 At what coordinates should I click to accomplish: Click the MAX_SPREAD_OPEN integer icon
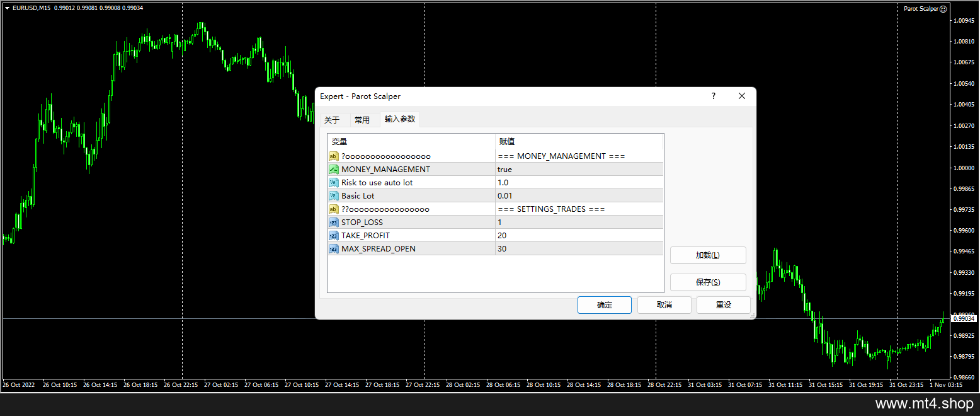pyautogui.click(x=334, y=248)
